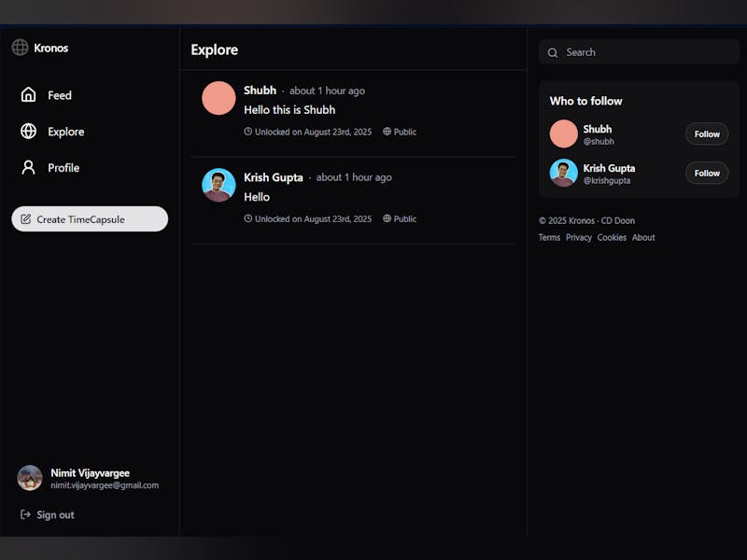Screen dimensions: 747x560
Task: Click the @shubh handle
Action: click(x=599, y=142)
